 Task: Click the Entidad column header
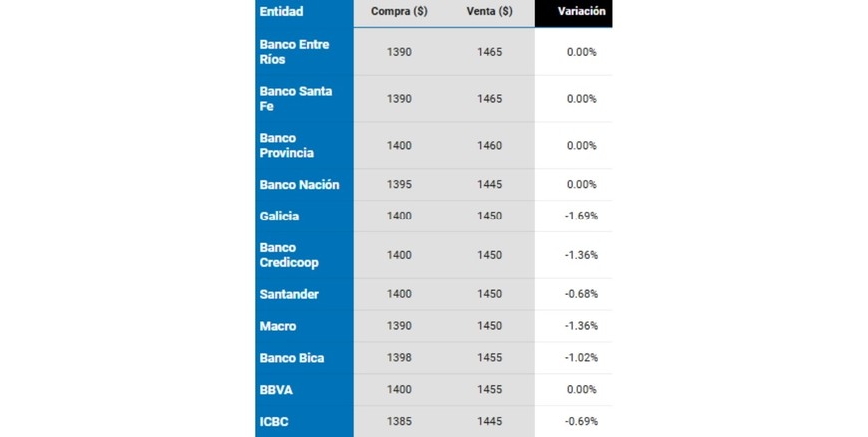pos(281,12)
